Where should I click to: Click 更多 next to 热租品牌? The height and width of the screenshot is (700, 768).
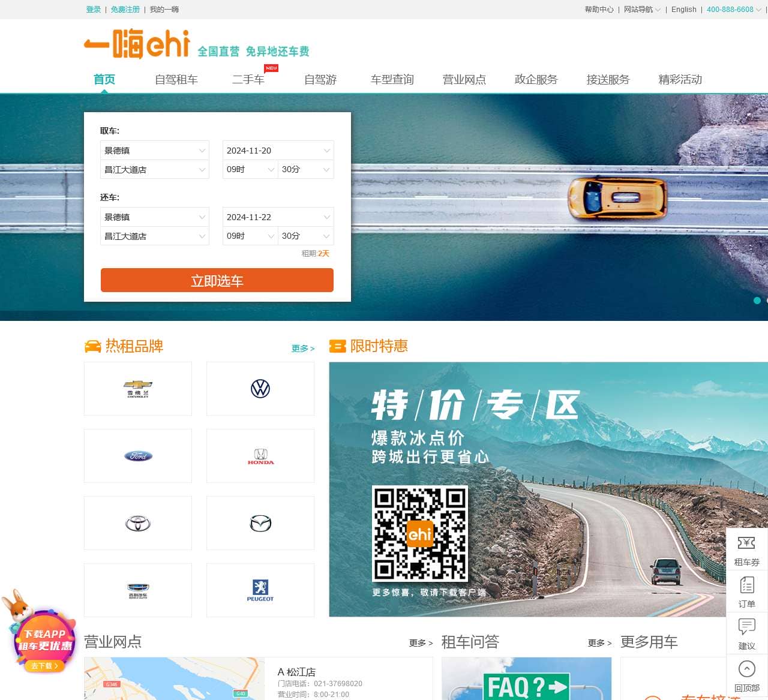tap(303, 349)
